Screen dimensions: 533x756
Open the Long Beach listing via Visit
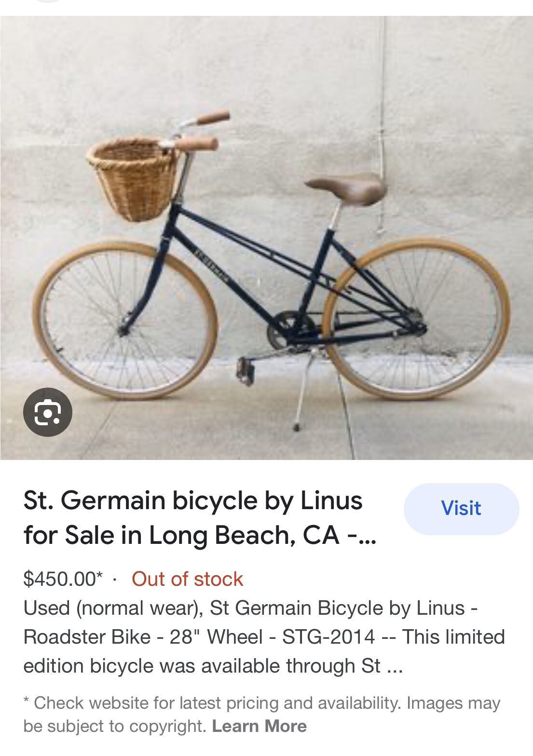(x=462, y=508)
